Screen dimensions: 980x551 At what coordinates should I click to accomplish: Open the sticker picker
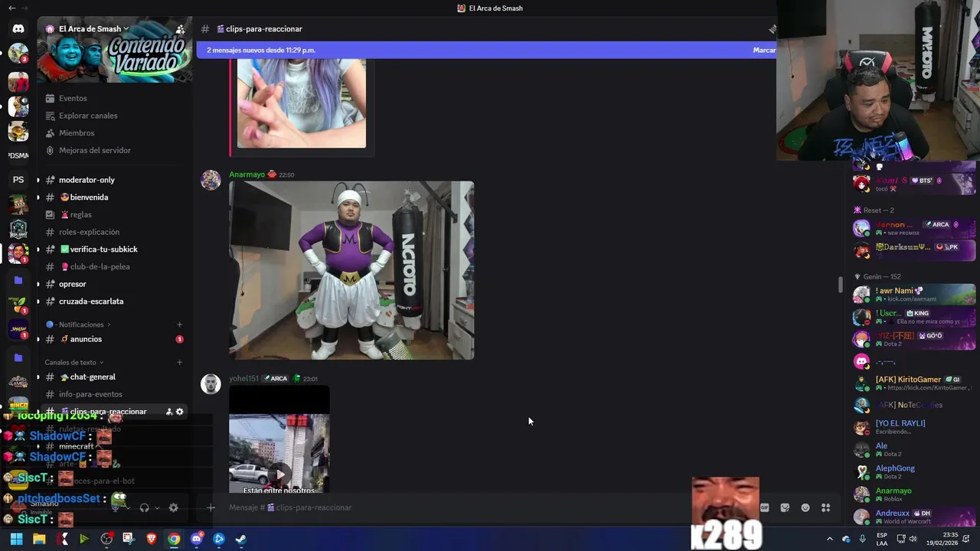click(785, 507)
